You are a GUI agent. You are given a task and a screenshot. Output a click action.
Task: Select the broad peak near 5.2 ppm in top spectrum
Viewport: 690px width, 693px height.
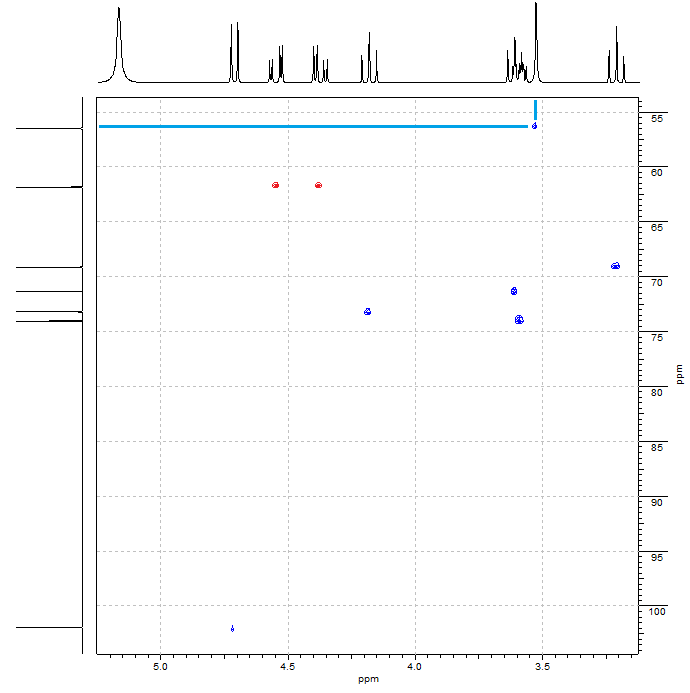tap(119, 45)
